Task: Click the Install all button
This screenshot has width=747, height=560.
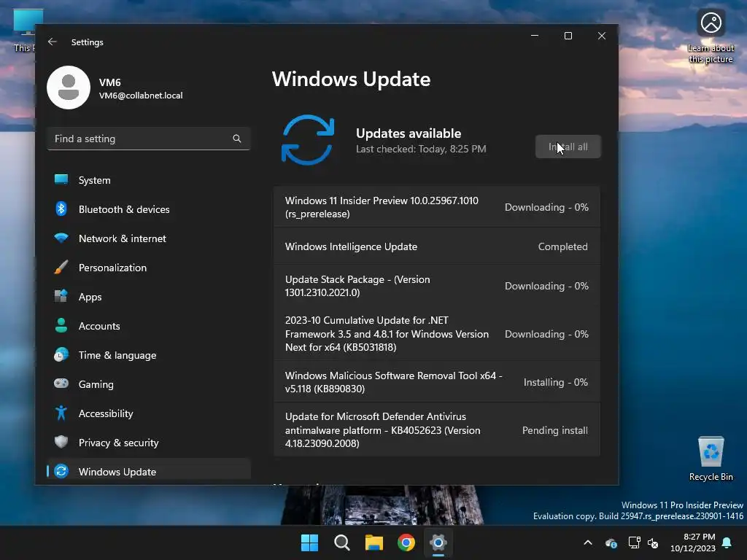Action: (568, 147)
